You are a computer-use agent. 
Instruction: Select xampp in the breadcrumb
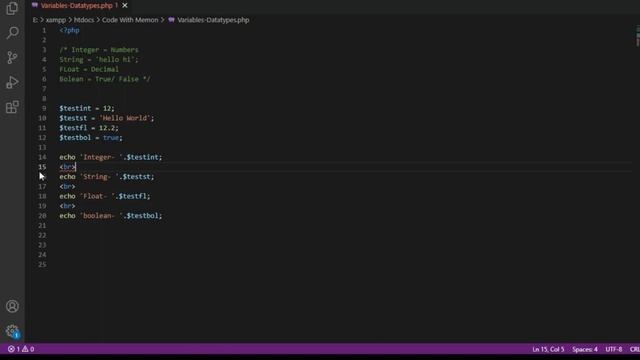[x=56, y=20]
